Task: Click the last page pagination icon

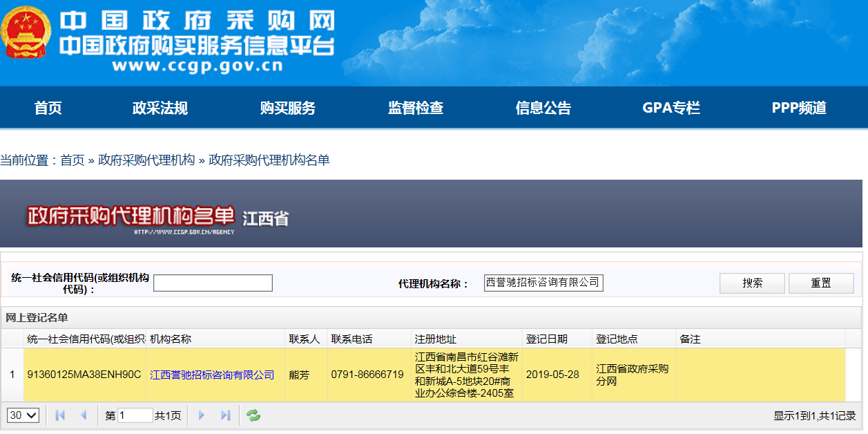Action: tap(225, 415)
